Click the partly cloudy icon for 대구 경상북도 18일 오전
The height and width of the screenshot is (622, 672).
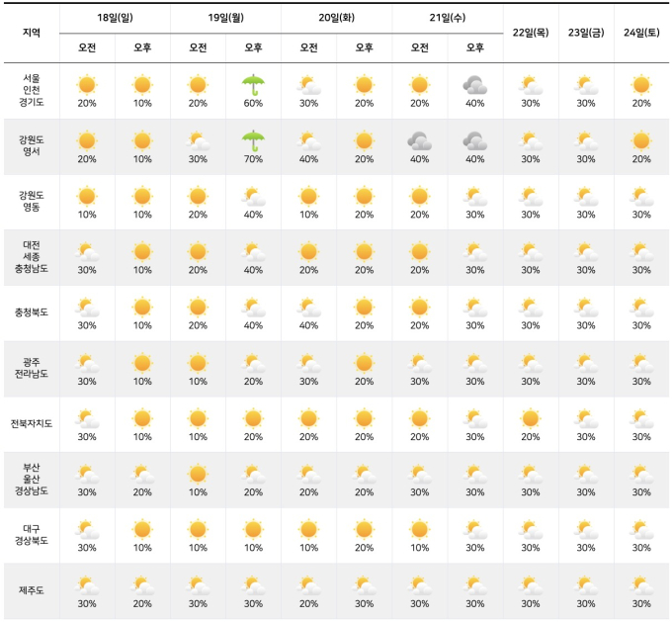pyautogui.click(x=87, y=530)
